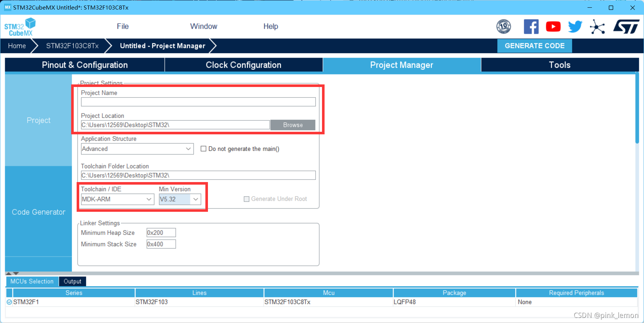
Task: Click the Project Location path field
Action: (175, 125)
